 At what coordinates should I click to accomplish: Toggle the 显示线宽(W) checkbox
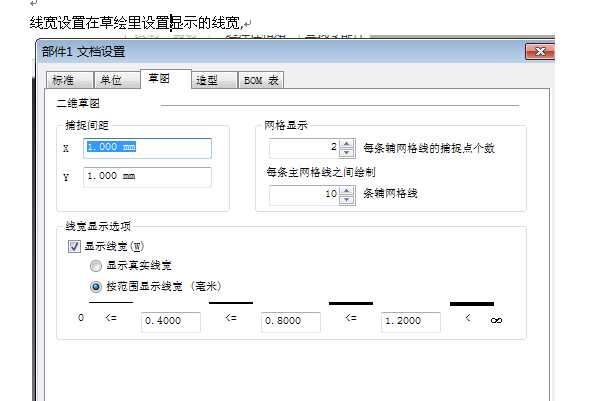[x=74, y=246]
